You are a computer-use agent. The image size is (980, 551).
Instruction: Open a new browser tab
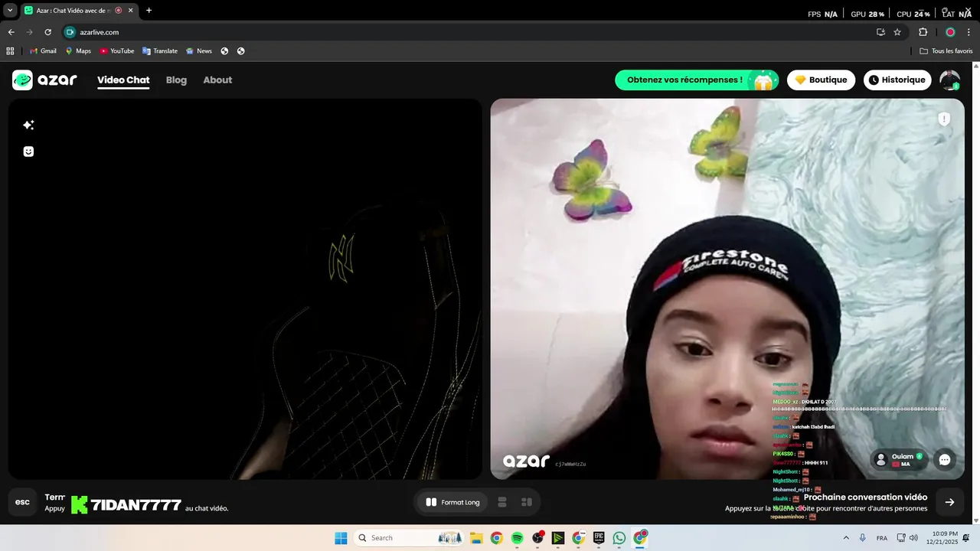click(x=149, y=11)
